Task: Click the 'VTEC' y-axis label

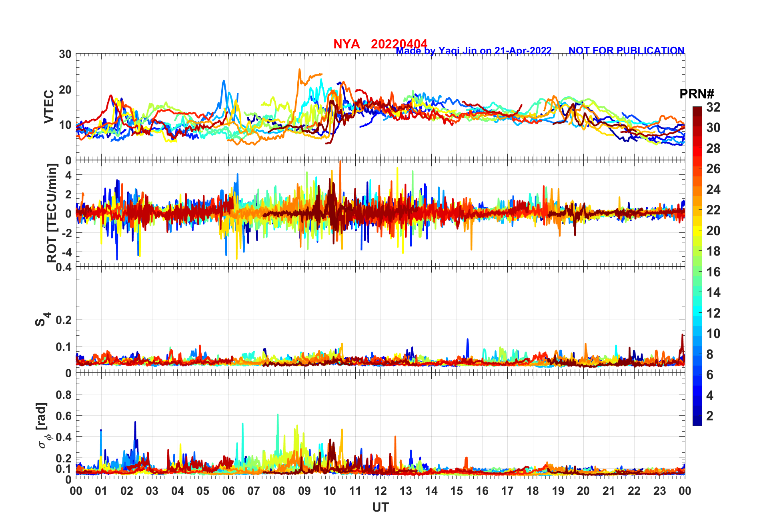Action: coord(49,107)
